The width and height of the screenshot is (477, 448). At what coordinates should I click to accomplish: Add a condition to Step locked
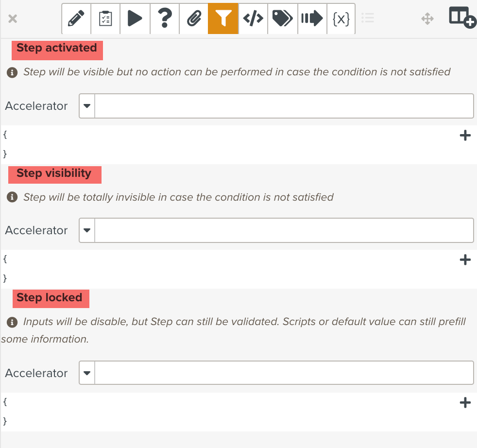click(x=465, y=402)
